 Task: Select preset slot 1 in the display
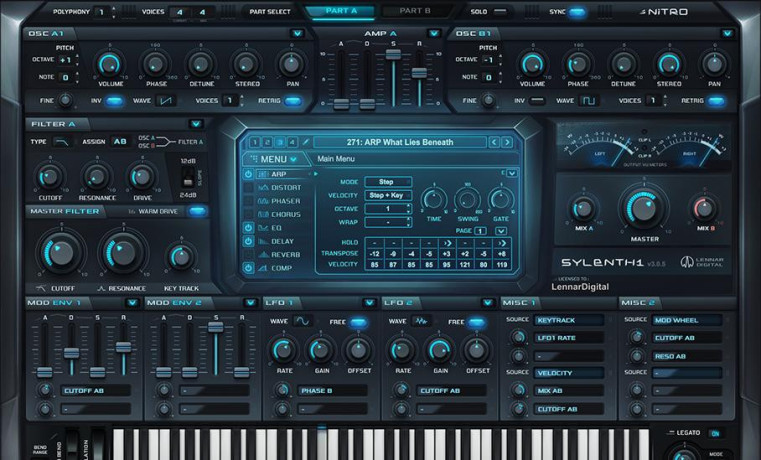[254, 142]
